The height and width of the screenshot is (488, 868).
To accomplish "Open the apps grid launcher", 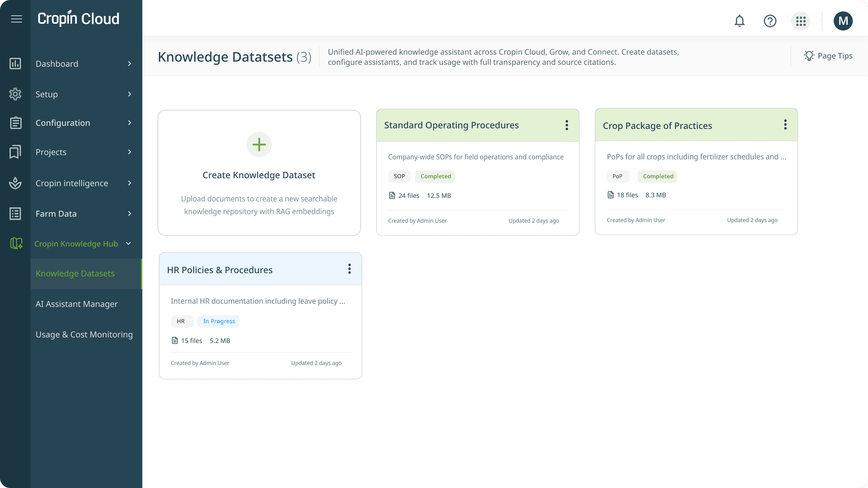I will click(x=801, y=21).
